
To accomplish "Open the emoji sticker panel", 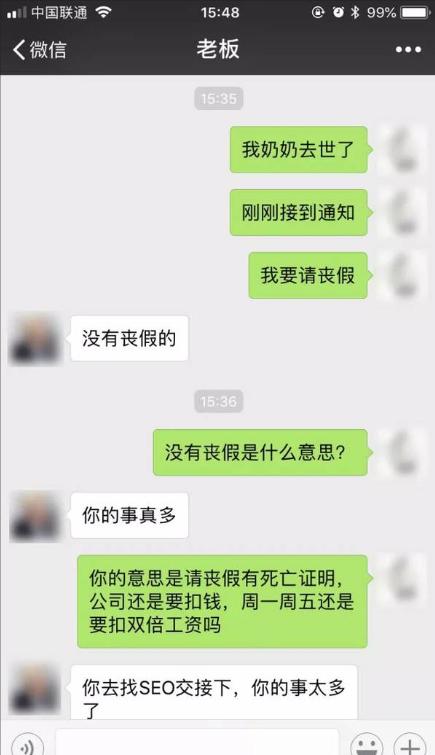I will [x=367, y=745].
